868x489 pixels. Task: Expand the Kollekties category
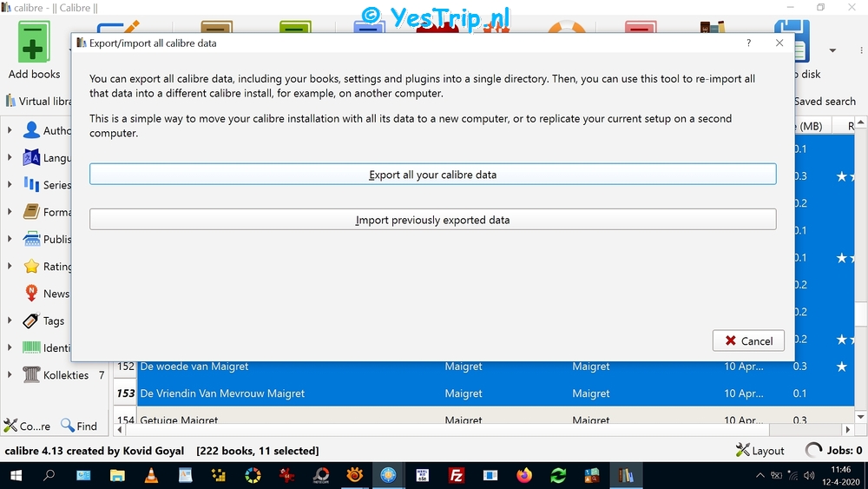[x=10, y=375]
